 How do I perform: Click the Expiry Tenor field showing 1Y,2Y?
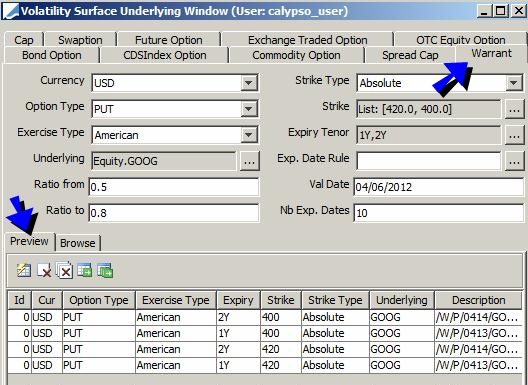pyautogui.click(x=429, y=135)
